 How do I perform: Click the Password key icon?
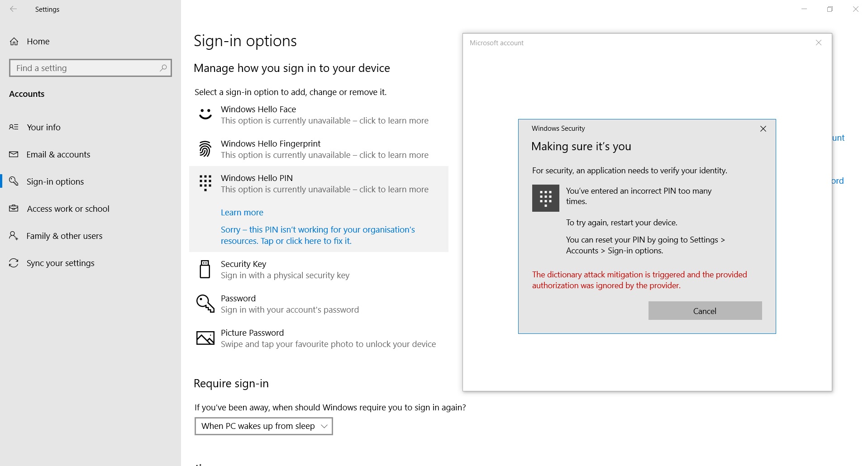(x=205, y=304)
